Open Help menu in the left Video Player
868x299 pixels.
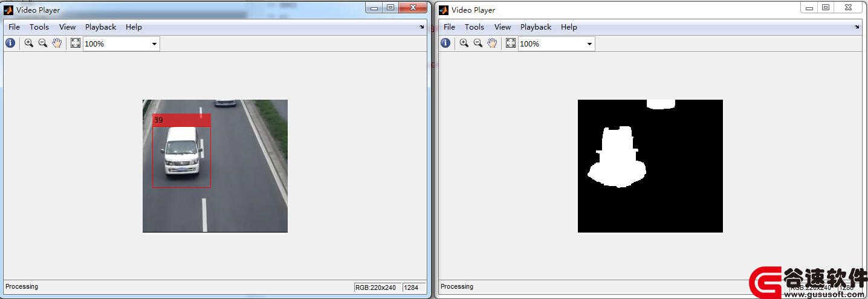click(x=134, y=27)
